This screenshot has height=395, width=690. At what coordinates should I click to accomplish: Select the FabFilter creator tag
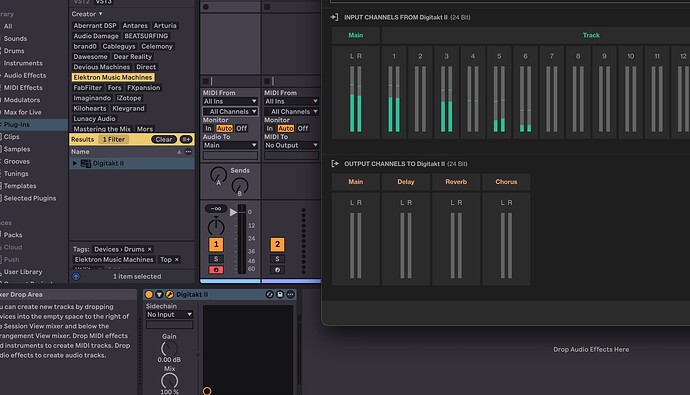88,88
